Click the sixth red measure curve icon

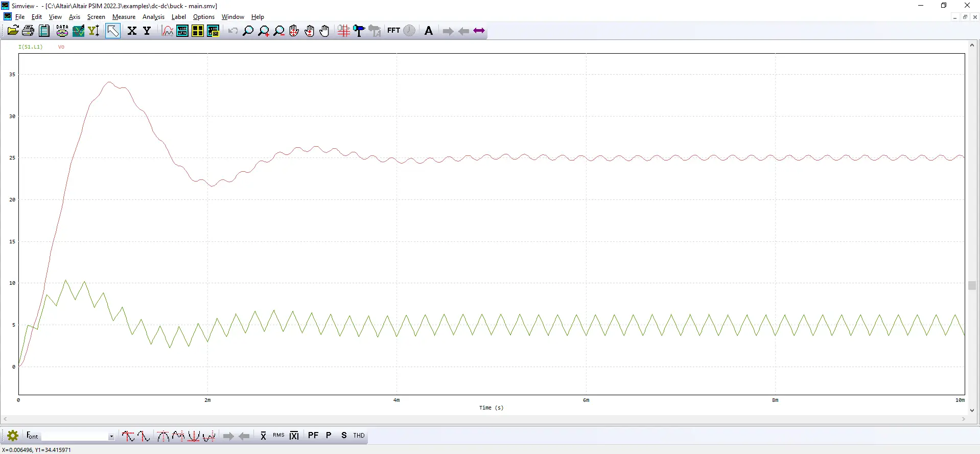pyautogui.click(x=209, y=436)
